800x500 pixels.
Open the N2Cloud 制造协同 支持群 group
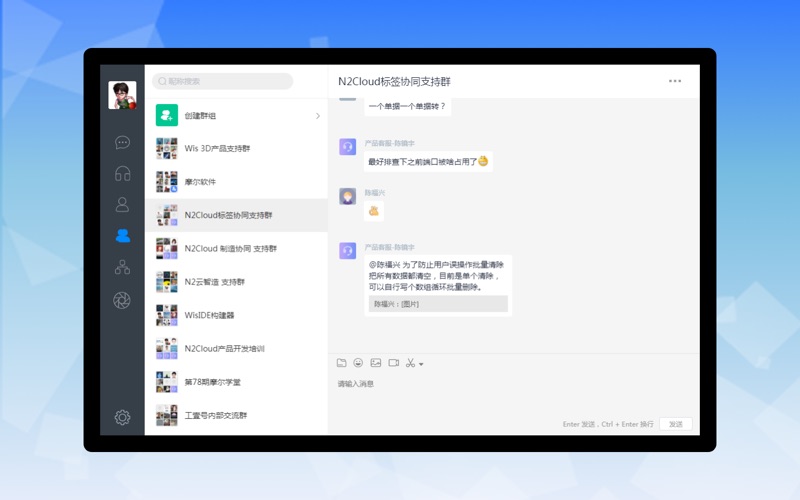tap(237, 248)
